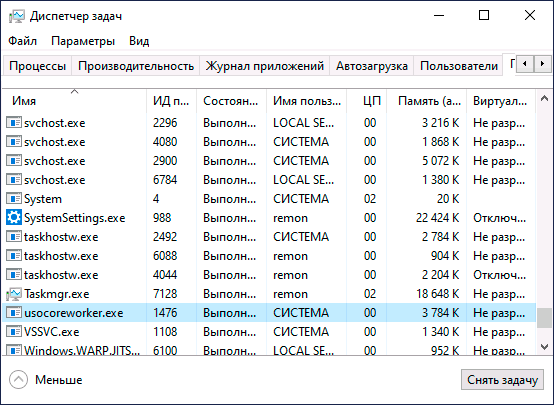
Task: Click the svchost.exe icon for PID 2296
Action: tap(14, 123)
